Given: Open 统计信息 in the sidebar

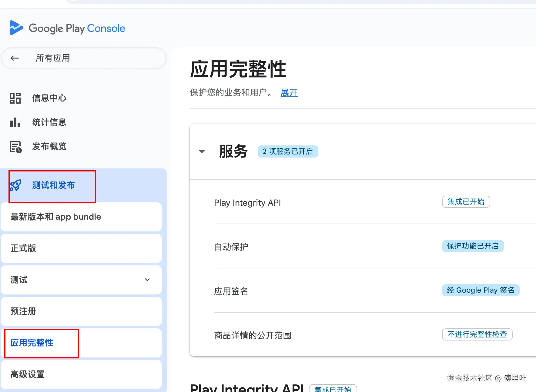Looking at the screenshot, I should (49, 122).
